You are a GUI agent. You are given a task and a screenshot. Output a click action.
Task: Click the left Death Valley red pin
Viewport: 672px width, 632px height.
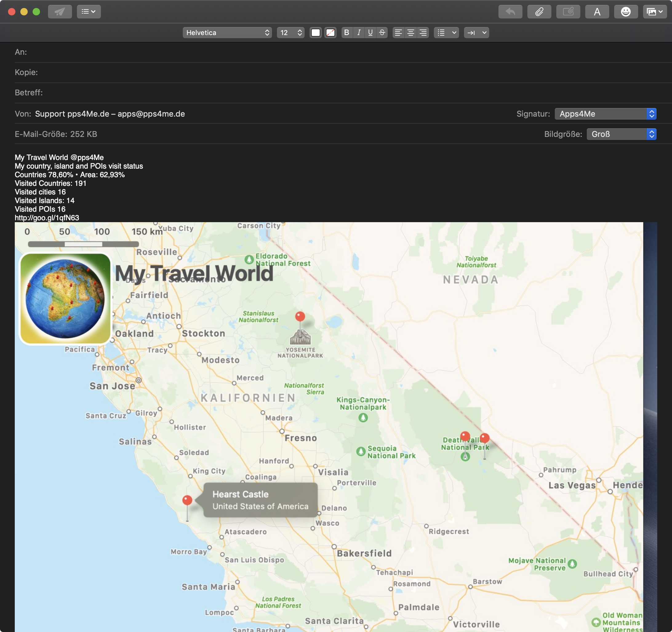coord(466,437)
